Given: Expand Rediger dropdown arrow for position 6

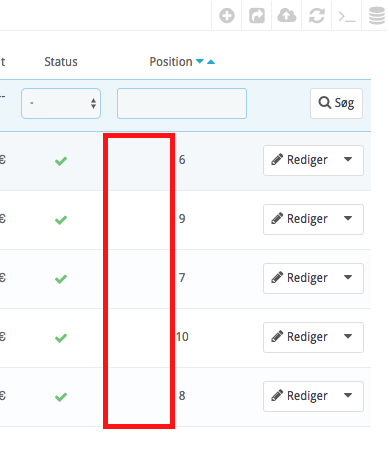Looking at the screenshot, I should (x=348, y=159).
